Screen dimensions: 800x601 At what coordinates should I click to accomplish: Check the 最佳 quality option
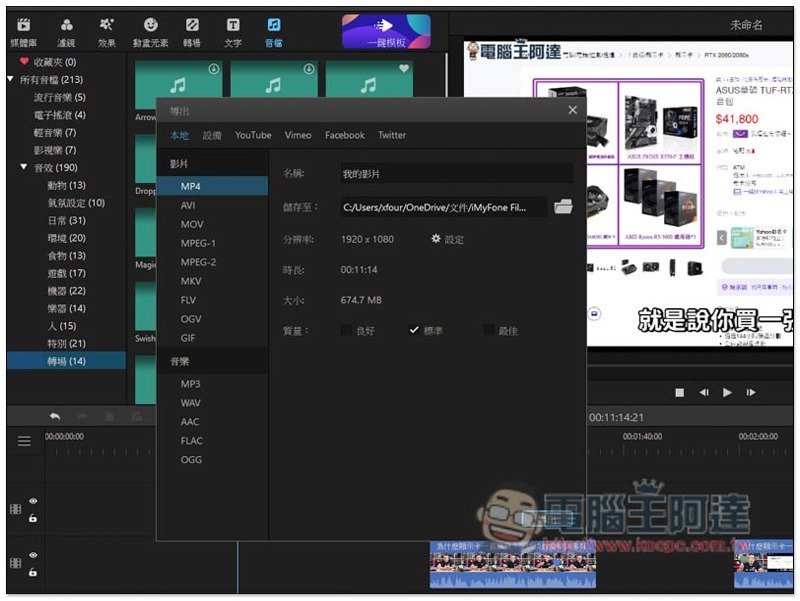(489, 330)
